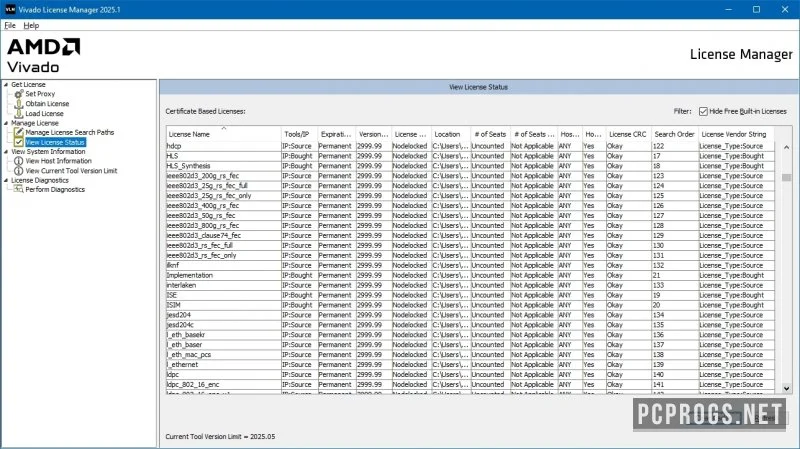The image size is (800, 449).
Task: Select the ieee802d3_rs_fec_only license row
Action: 470,255
